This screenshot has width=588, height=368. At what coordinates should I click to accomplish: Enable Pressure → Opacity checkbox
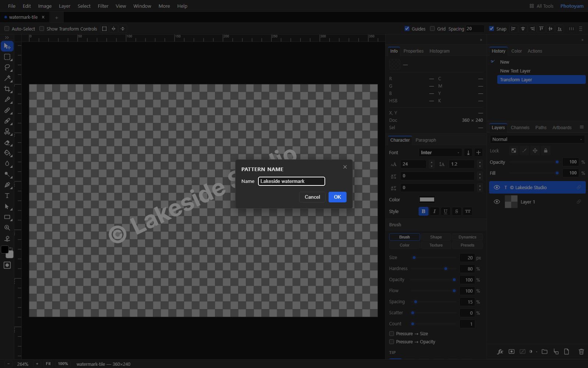pos(391,342)
